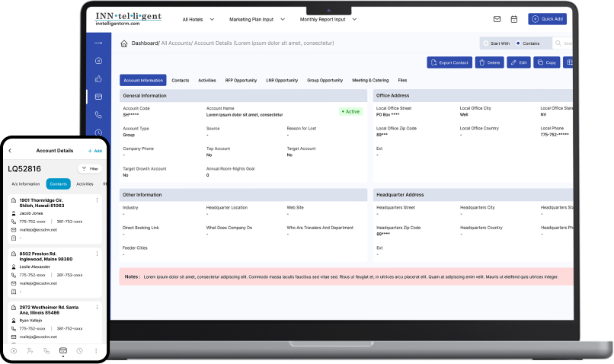Open the LNR Opportunity tab
Screen dimensions: 614x364
(x=282, y=80)
